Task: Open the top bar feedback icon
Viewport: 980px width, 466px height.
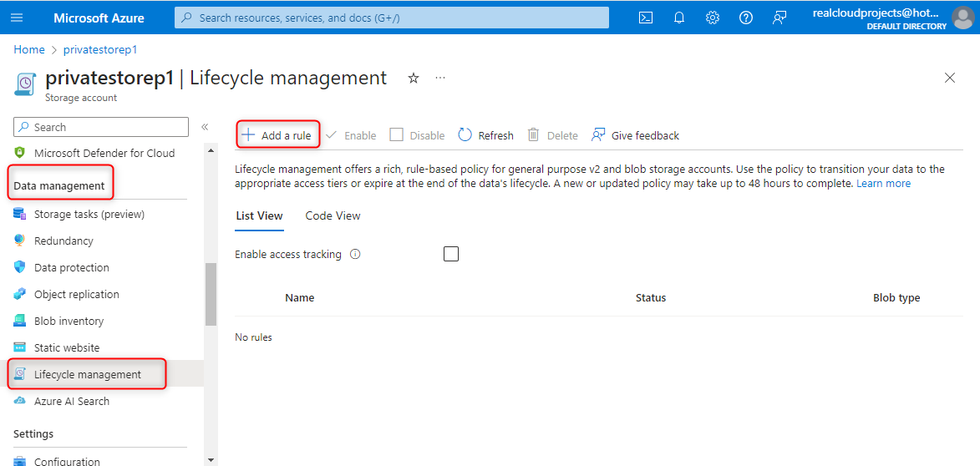Action: [x=779, y=18]
